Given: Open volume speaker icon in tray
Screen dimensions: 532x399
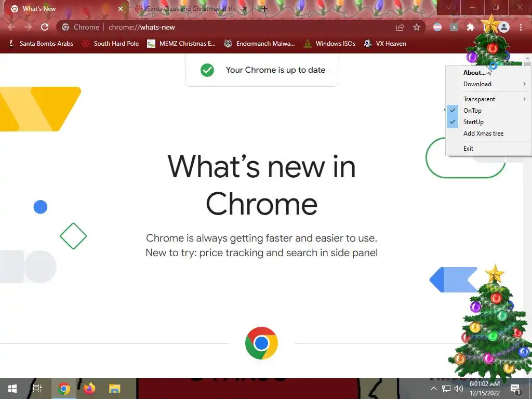Looking at the screenshot, I should click(x=459, y=389).
